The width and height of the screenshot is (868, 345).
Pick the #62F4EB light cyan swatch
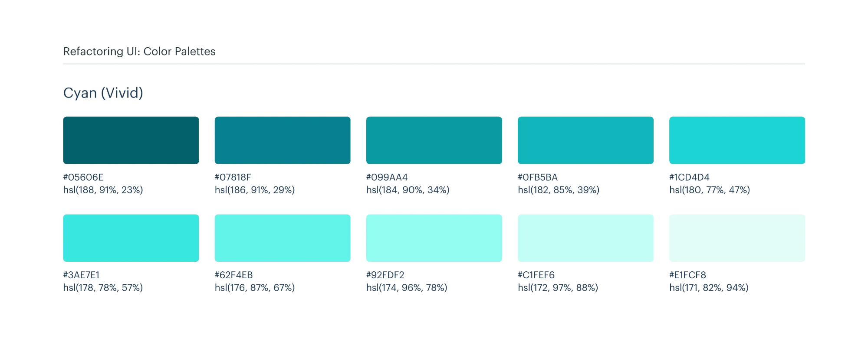[x=282, y=238]
